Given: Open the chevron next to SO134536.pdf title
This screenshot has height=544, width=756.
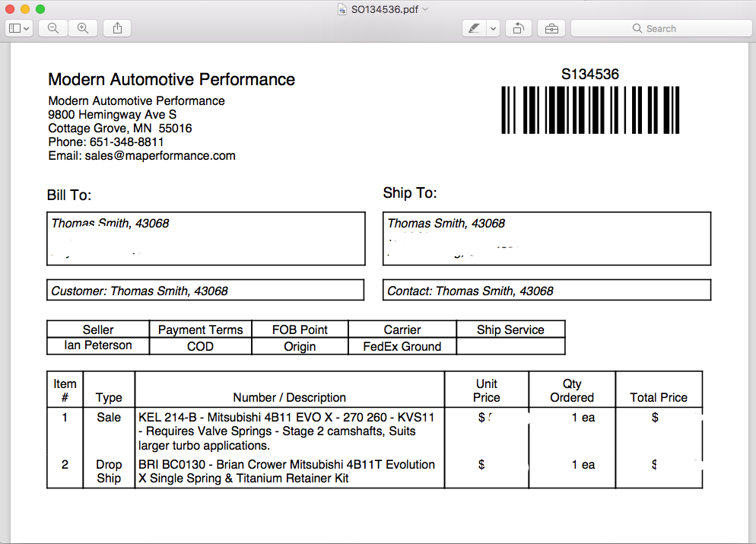Looking at the screenshot, I should (x=425, y=9).
